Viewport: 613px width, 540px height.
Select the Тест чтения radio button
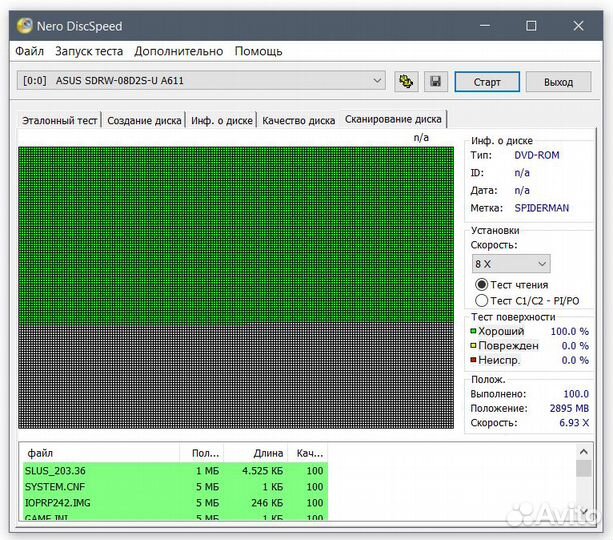pyautogui.click(x=482, y=285)
